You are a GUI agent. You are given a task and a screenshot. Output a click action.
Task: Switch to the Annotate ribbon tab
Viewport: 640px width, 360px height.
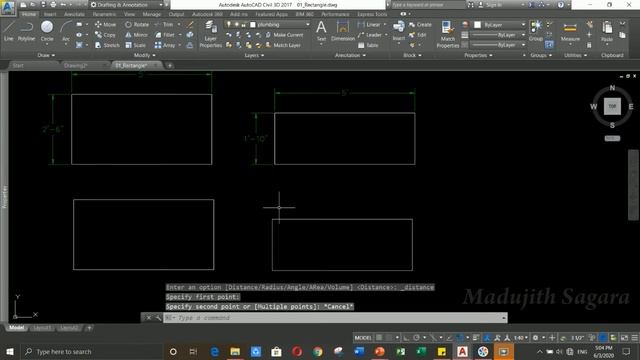(x=74, y=14)
